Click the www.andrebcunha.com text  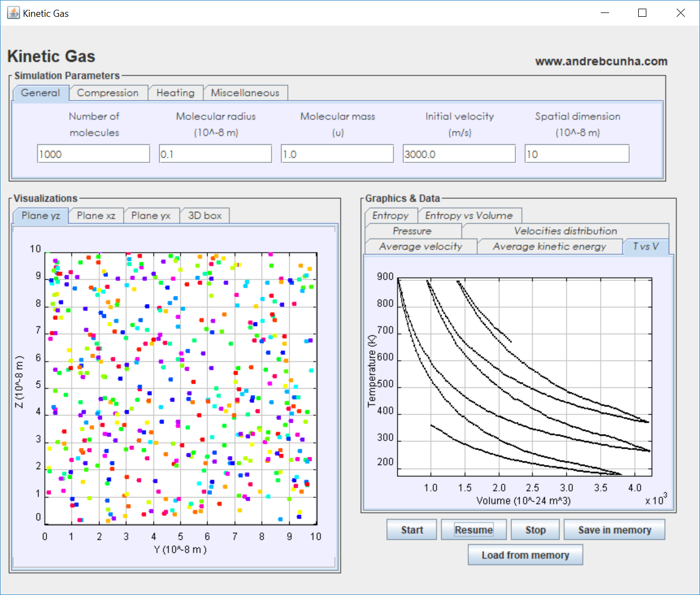click(601, 61)
